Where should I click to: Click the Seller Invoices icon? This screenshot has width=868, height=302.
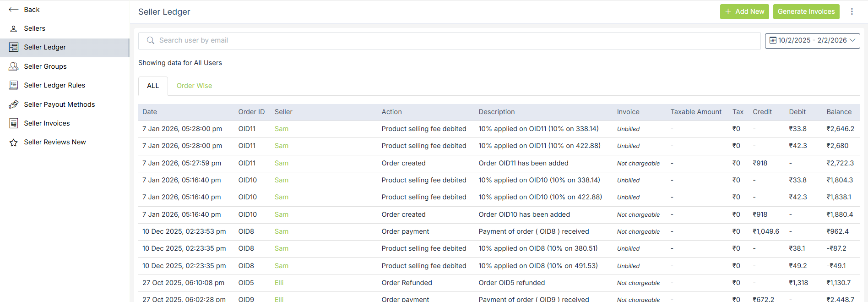point(14,123)
